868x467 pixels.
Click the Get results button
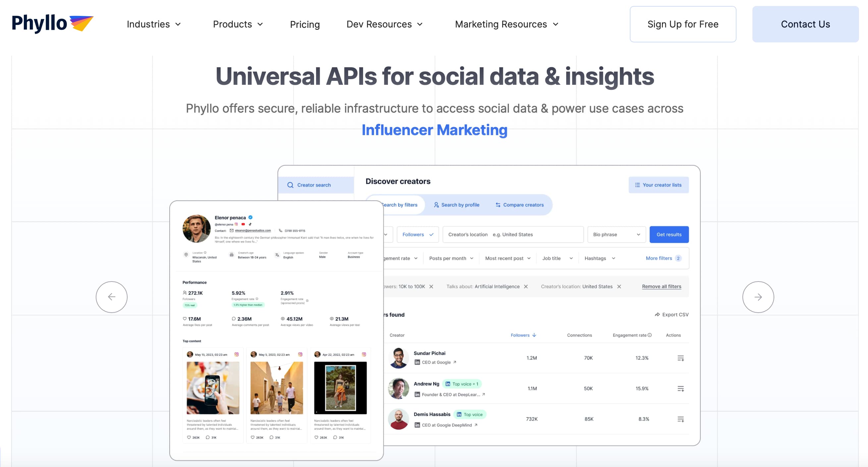click(669, 234)
